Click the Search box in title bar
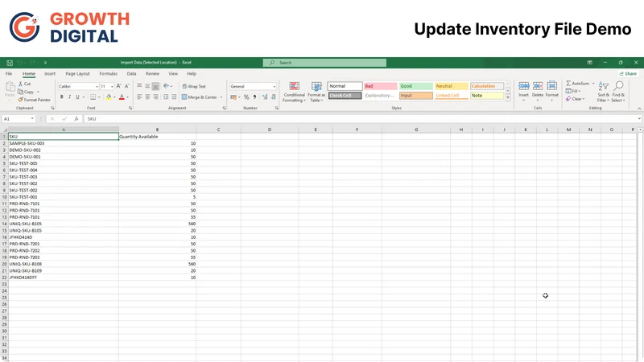Screen dimensions: 644x362 tap(324, 63)
